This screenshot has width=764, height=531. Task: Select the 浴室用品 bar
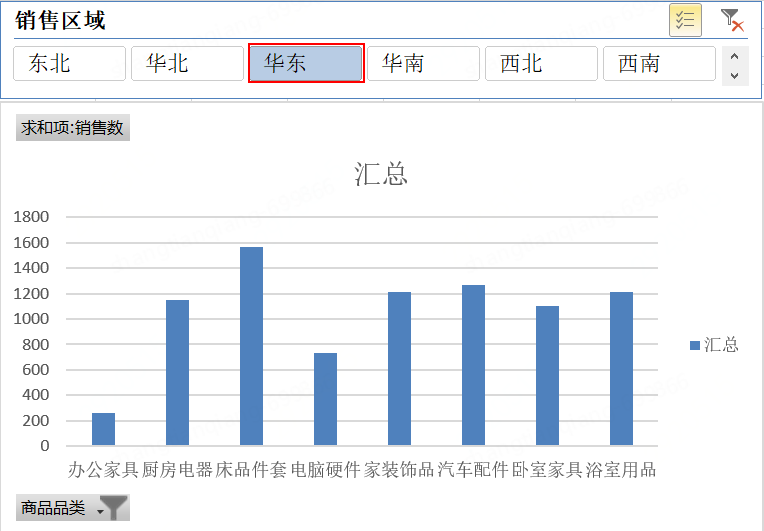pyautogui.click(x=622, y=369)
